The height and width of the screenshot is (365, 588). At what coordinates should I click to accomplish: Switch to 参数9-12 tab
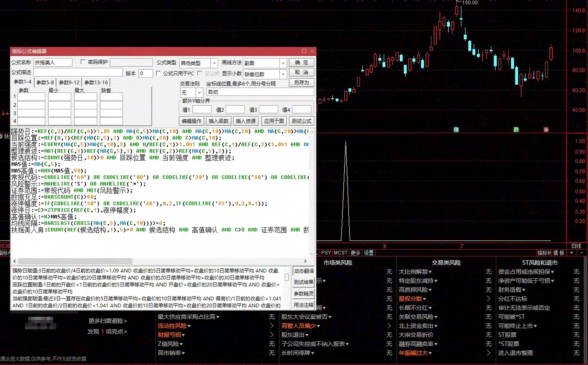pos(69,83)
